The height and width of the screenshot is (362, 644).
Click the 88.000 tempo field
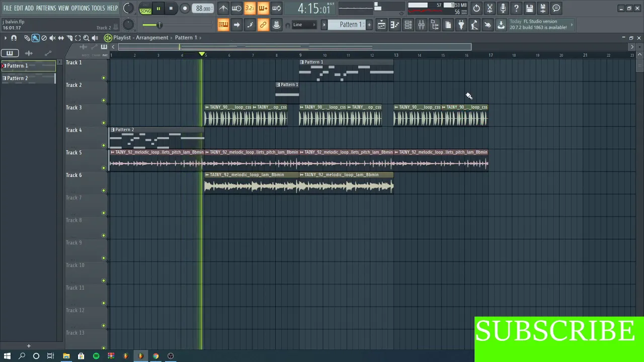(x=203, y=9)
